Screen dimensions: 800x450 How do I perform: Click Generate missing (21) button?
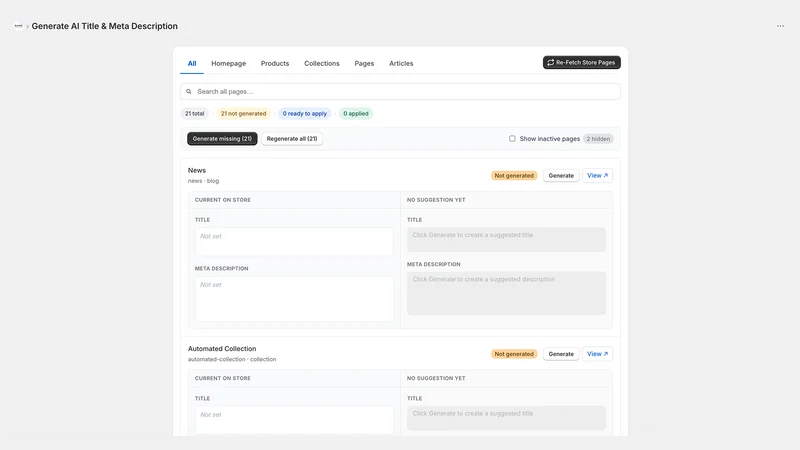(x=222, y=139)
